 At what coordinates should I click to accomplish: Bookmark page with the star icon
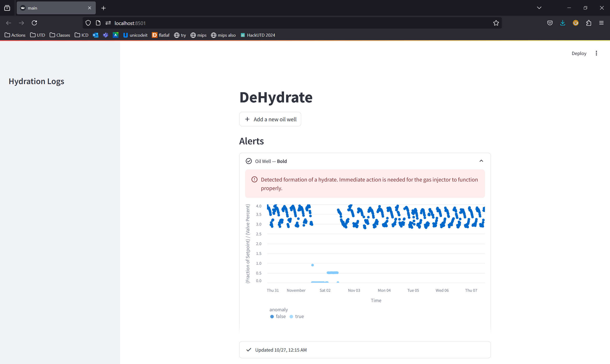(x=496, y=23)
